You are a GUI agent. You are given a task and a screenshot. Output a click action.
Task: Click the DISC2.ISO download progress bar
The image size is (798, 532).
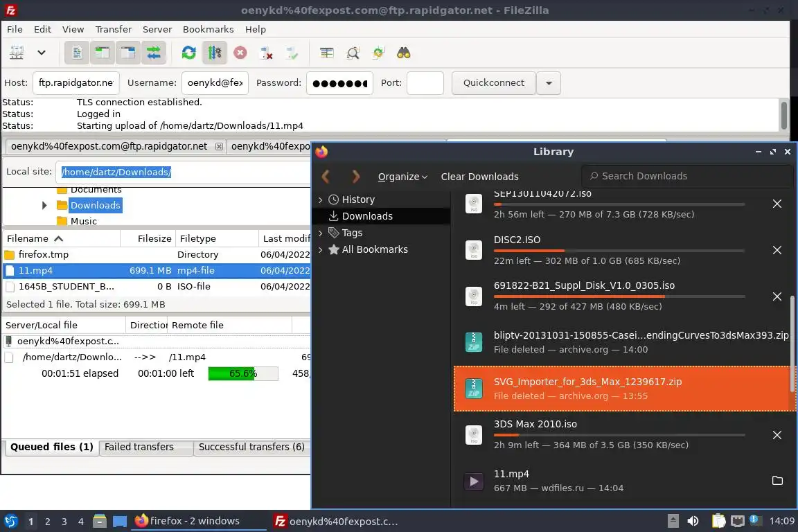click(x=619, y=251)
